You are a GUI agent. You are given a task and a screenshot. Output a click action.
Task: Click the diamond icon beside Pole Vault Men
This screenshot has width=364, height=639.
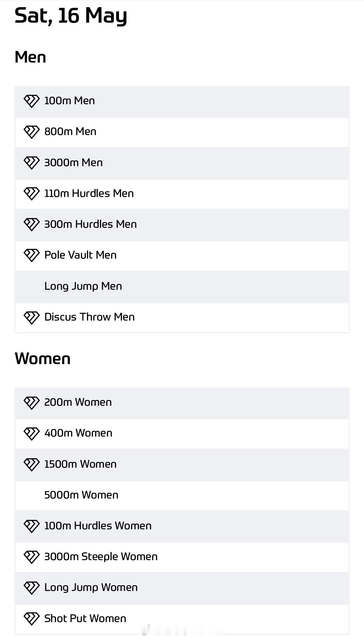(x=31, y=255)
